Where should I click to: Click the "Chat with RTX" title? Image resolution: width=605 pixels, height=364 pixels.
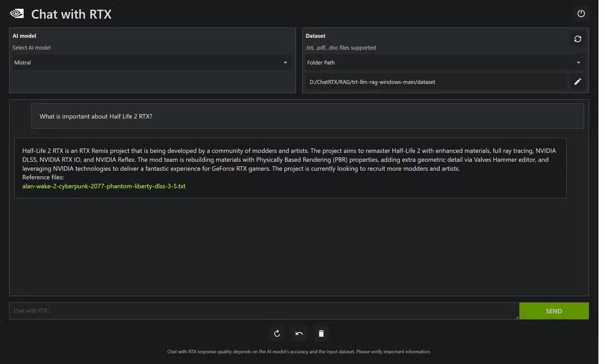[71, 14]
